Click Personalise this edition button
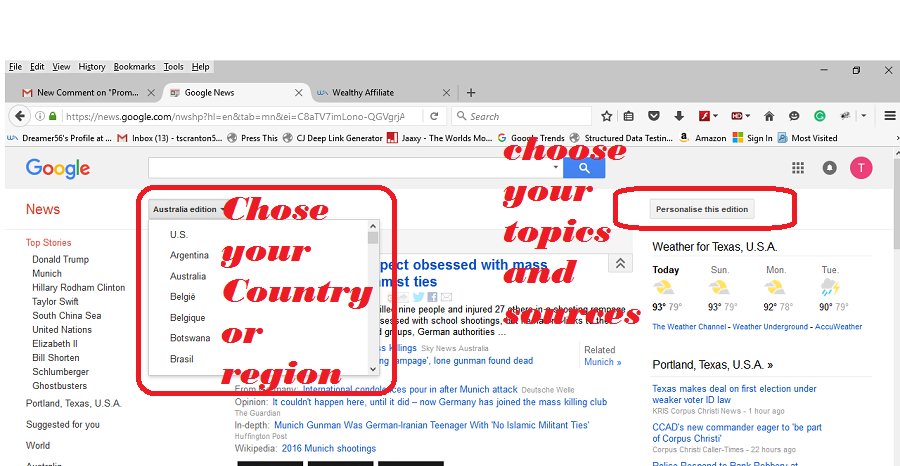Screen dimensions: 900x466 coord(702,209)
